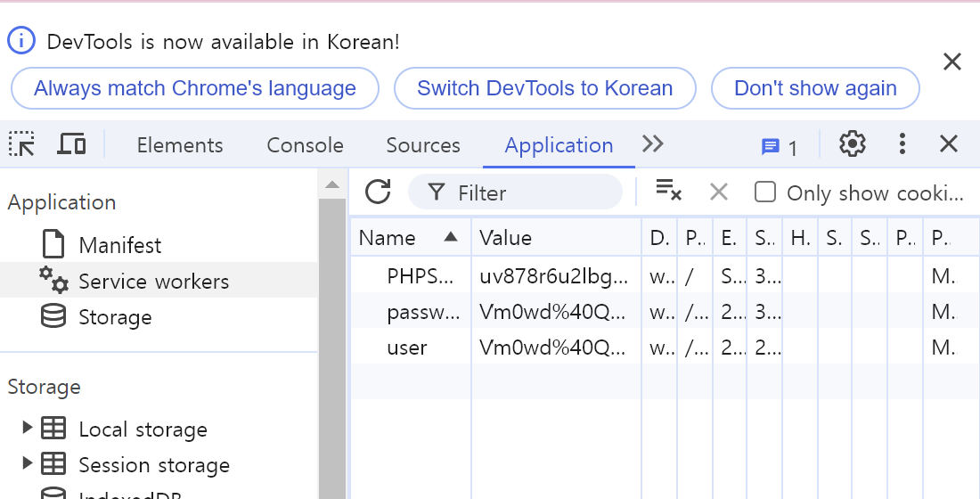Click the D. (Domain) column header
This screenshot has width=980, height=499.
tap(659, 238)
